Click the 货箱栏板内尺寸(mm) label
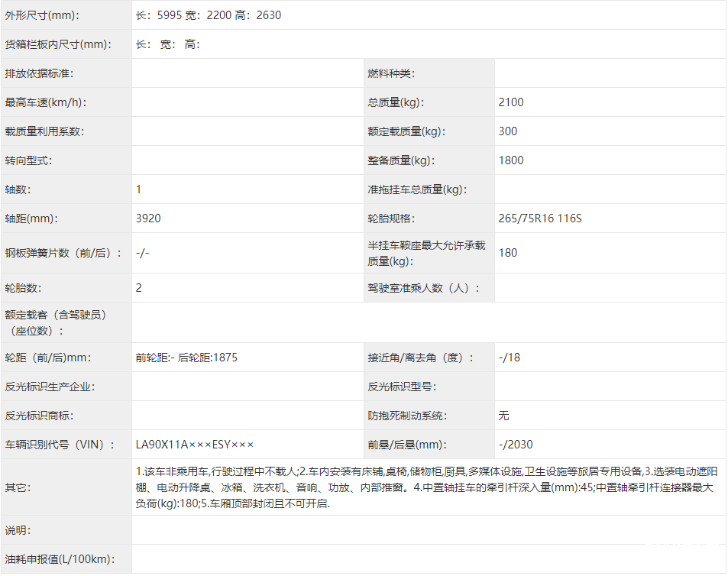 (58, 44)
